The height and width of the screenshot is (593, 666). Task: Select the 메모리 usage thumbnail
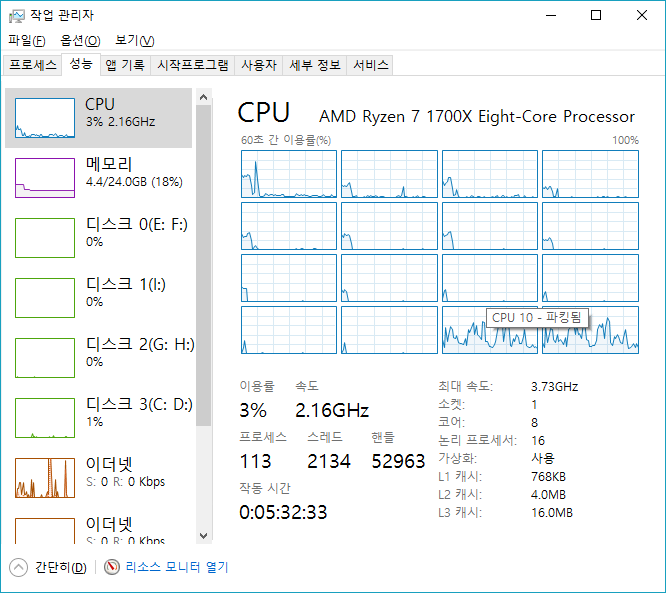coord(45,178)
